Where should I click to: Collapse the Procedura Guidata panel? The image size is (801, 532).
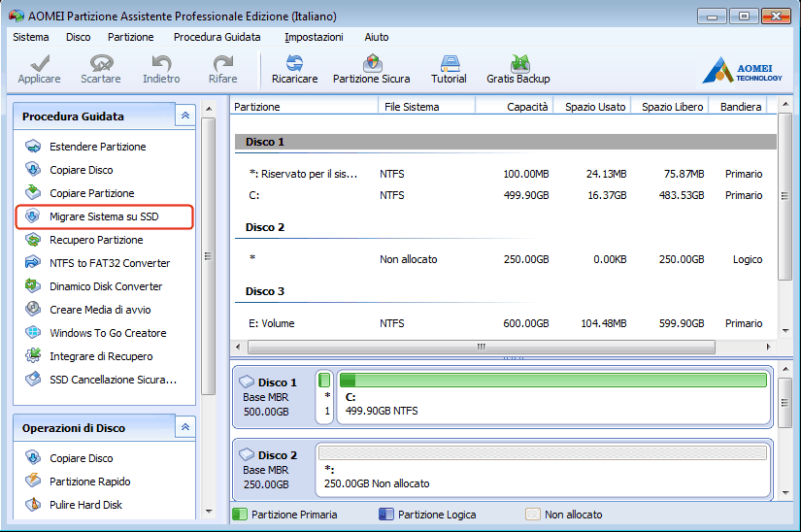[184, 116]
